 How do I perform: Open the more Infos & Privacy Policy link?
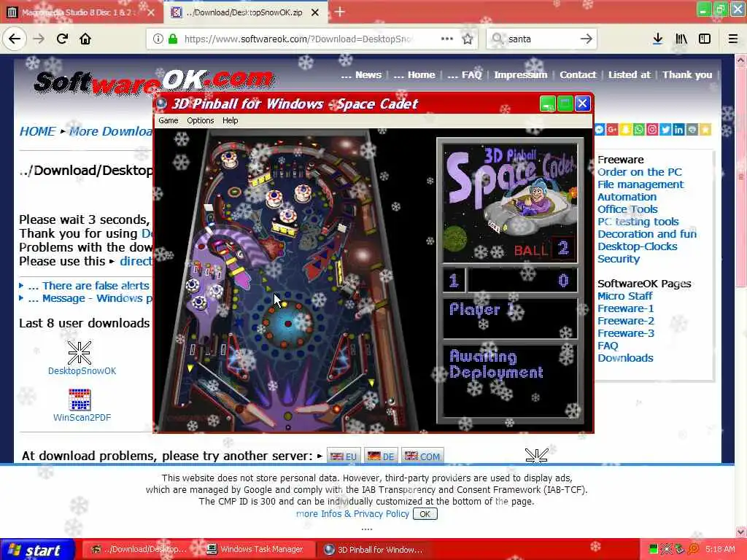click(x=352, y=514)
